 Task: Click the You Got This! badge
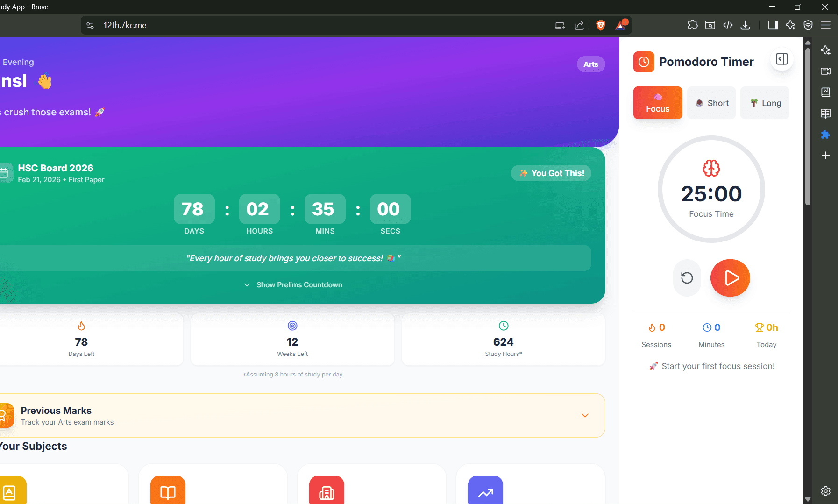(551, 173)
